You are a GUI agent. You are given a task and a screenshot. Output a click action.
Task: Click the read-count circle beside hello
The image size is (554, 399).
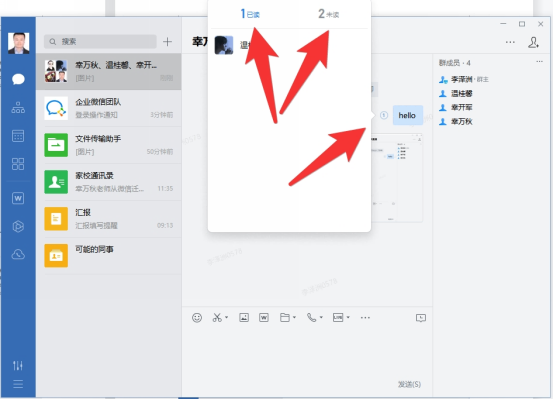pos(384,115)
